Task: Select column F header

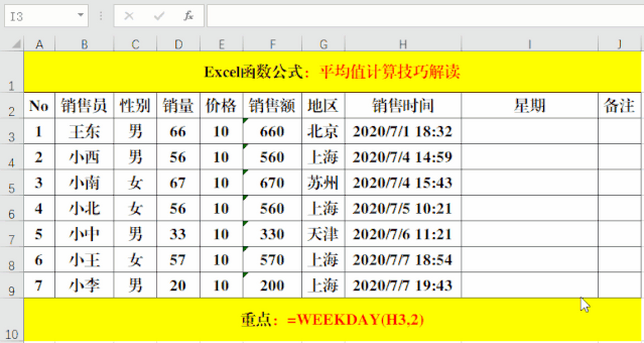Action: (272, 44)
